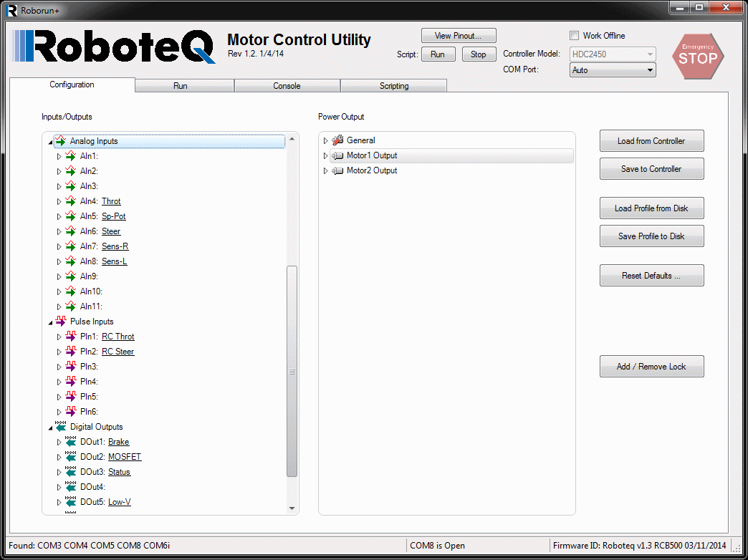748x560 pixels.
Task: Click the Digital Outputs teal arrow icon
Action: tap(61, 427)
